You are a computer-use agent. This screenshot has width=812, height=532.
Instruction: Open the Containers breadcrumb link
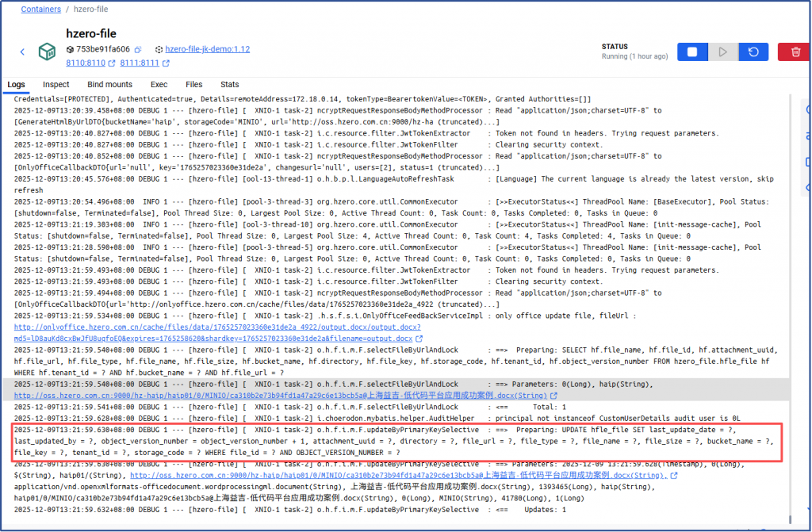pos(40,10)
